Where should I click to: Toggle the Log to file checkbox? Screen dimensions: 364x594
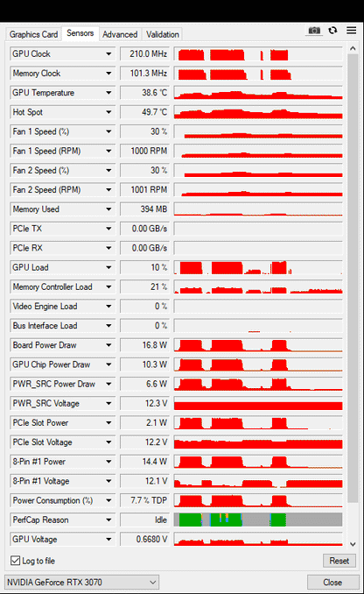16,561
